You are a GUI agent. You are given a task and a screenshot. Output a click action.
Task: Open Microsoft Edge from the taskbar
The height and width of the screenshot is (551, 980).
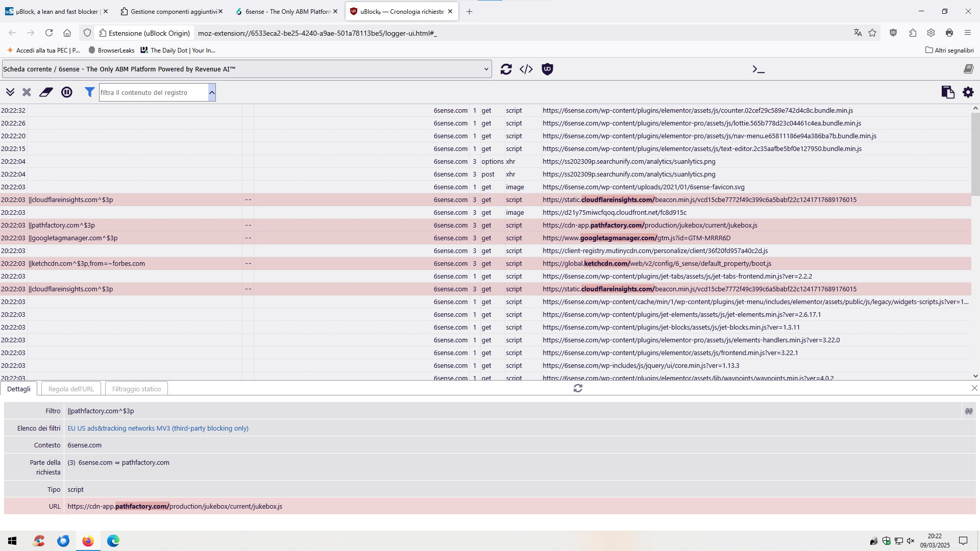113,541
